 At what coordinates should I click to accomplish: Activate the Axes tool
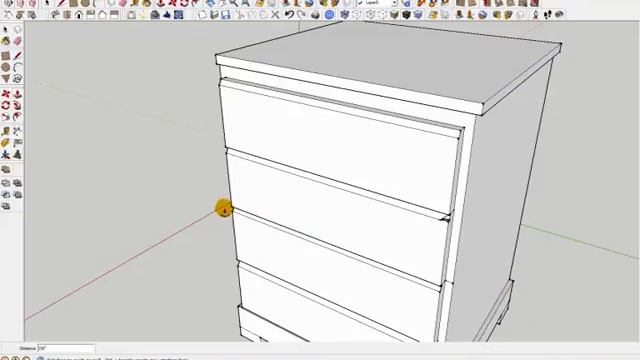5,155
